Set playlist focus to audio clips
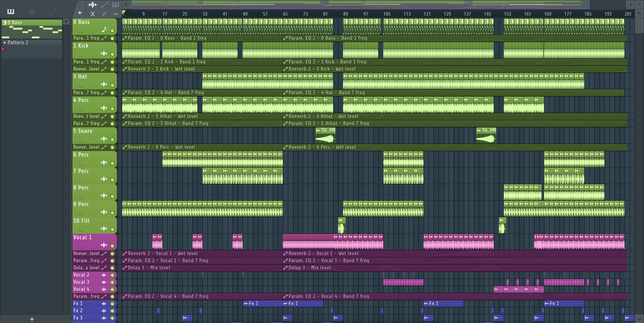The image size is (644, 323). pyautogui.click(x=93, y=4)
